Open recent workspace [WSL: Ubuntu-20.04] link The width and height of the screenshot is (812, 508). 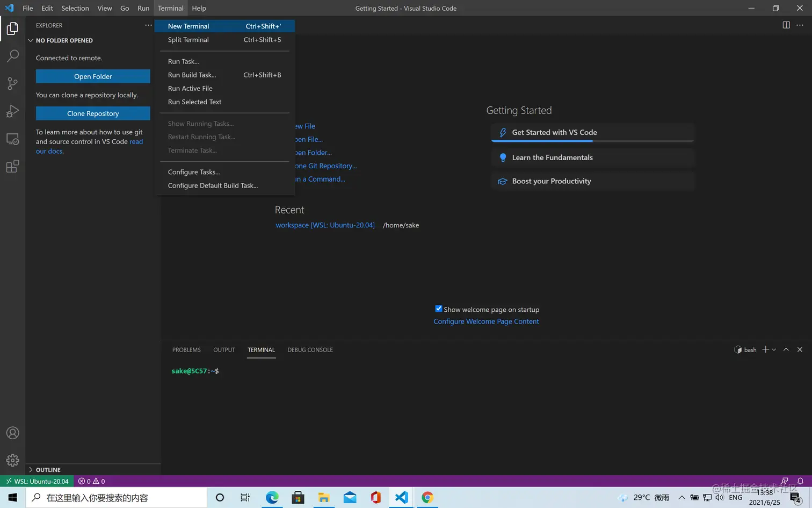pos(325,225)
